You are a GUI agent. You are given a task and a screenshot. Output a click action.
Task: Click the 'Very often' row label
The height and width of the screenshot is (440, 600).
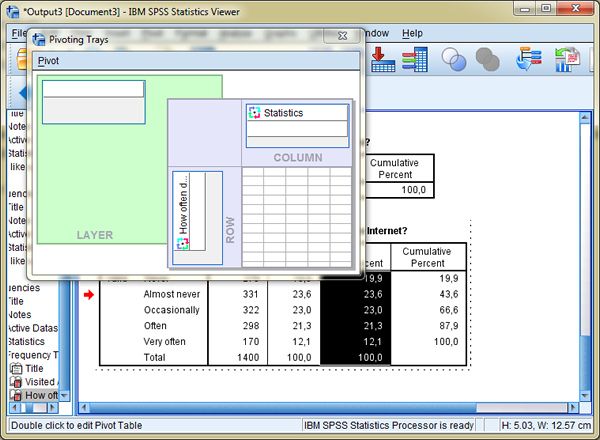165,342
